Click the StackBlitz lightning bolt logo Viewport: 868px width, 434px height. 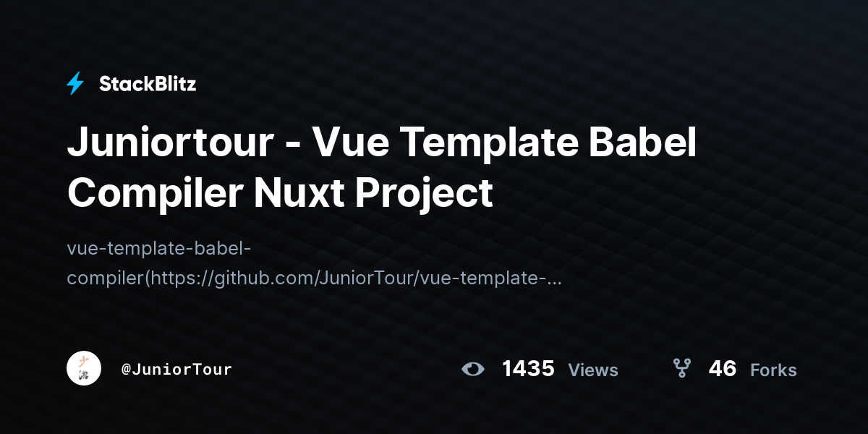pos(75,84)
